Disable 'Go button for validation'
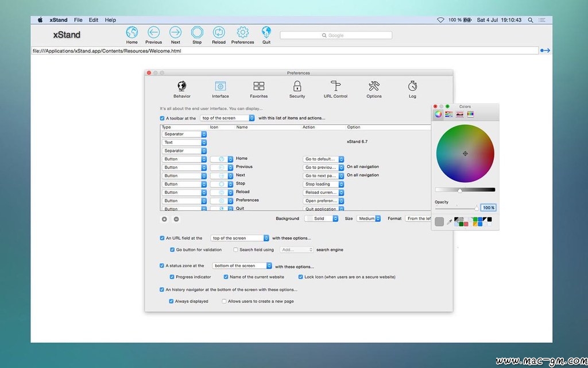The height and width of the screenshot is (368, 588). pos(172,250)
